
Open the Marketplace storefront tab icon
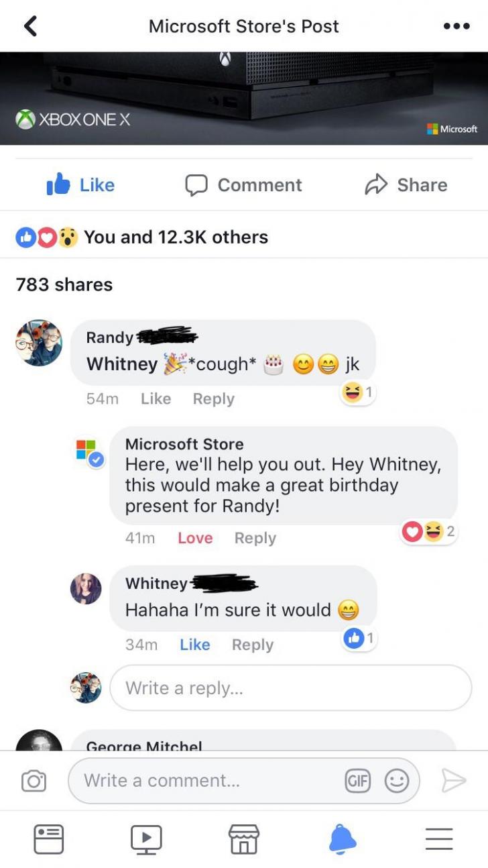pyautogui.click(x=243, y=838)
